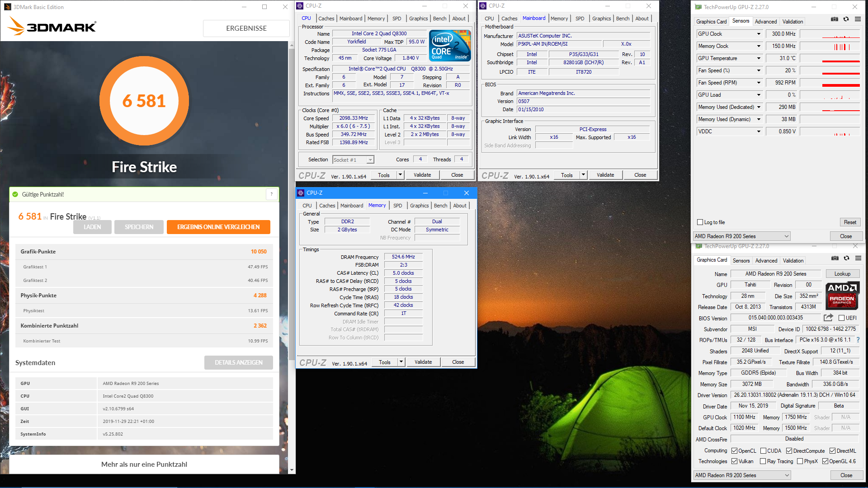868x488 pixels.
Task: Click the AMD Radeon Graphics logo
Action: point(842,296)
